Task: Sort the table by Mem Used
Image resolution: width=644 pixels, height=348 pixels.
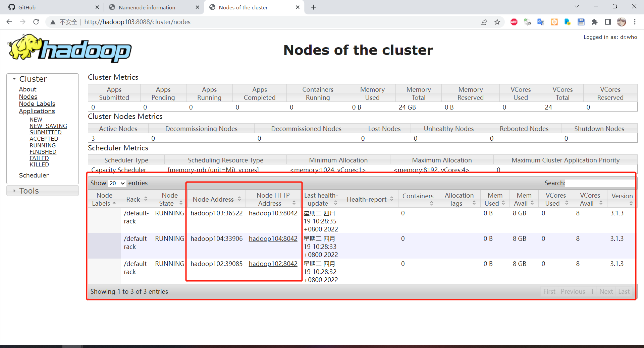Action: click(x=495, y=199)
